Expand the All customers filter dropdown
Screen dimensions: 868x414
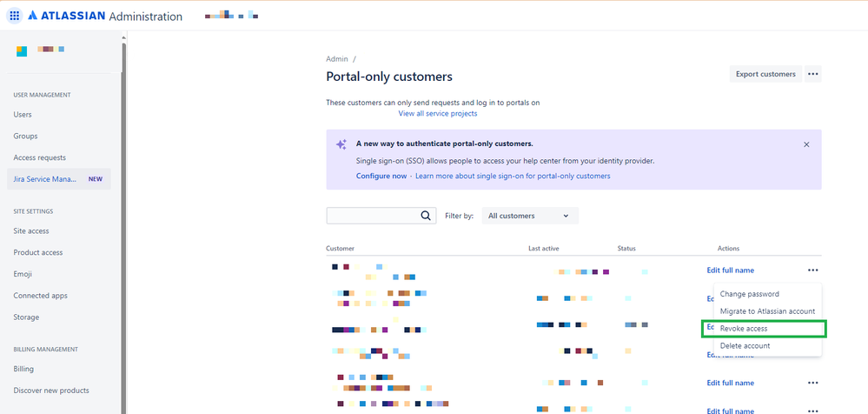click(529, 216)
